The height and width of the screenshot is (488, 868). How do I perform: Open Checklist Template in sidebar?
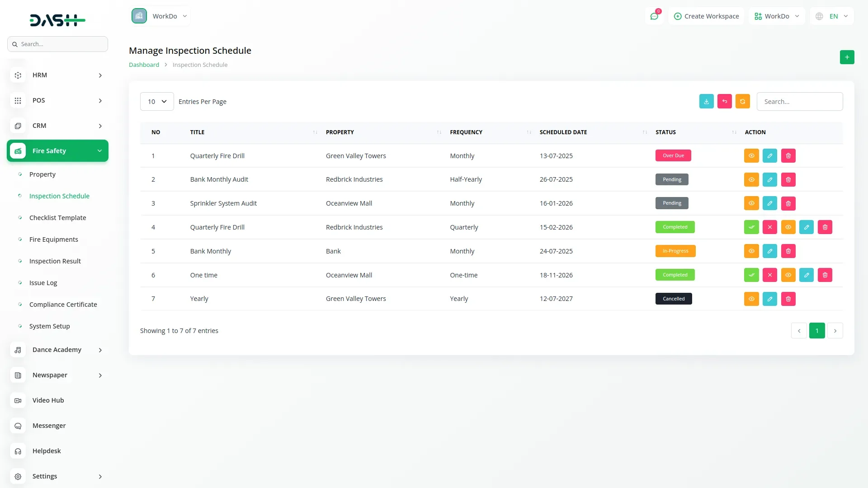pyautogui.click(x=57, y=218)
